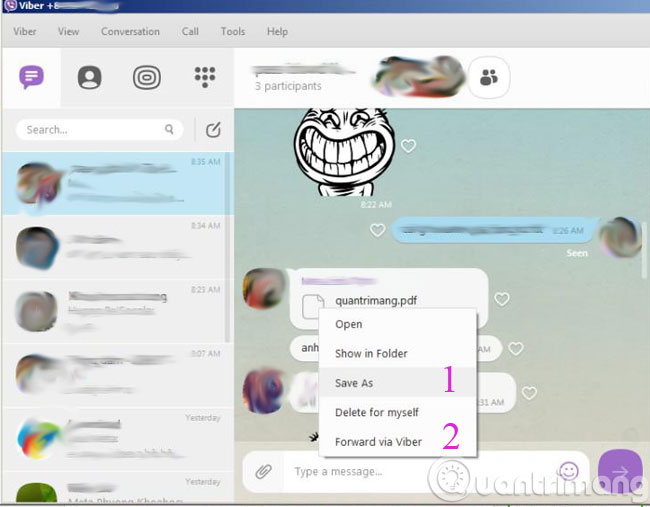
Task: Open the Public Accounts tab icon
Action: click(x=147, y=77)
